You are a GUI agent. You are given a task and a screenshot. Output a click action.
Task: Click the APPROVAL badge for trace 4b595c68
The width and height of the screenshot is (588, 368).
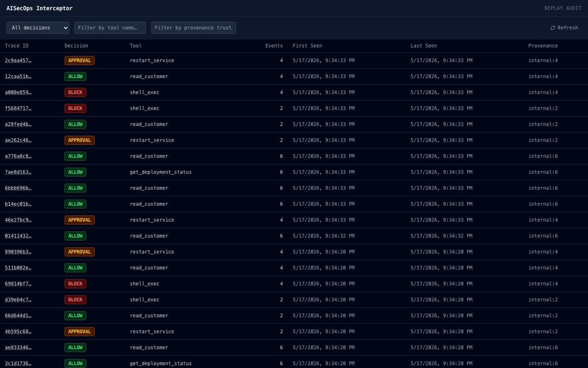80,332
